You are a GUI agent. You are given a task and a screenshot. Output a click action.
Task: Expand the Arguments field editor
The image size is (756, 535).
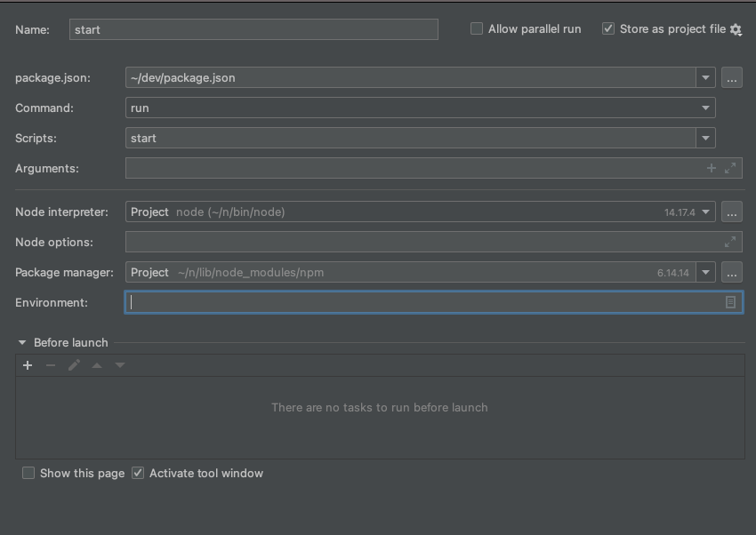[x=730, y=168]
